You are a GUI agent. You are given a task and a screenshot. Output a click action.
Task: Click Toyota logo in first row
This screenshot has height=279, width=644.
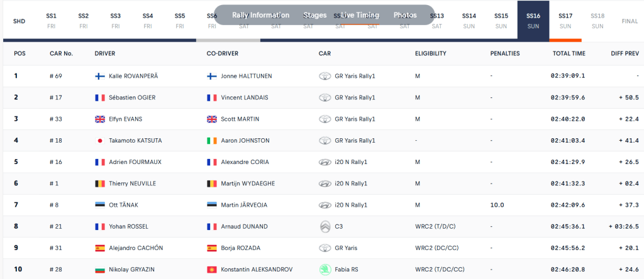[325, 76]
